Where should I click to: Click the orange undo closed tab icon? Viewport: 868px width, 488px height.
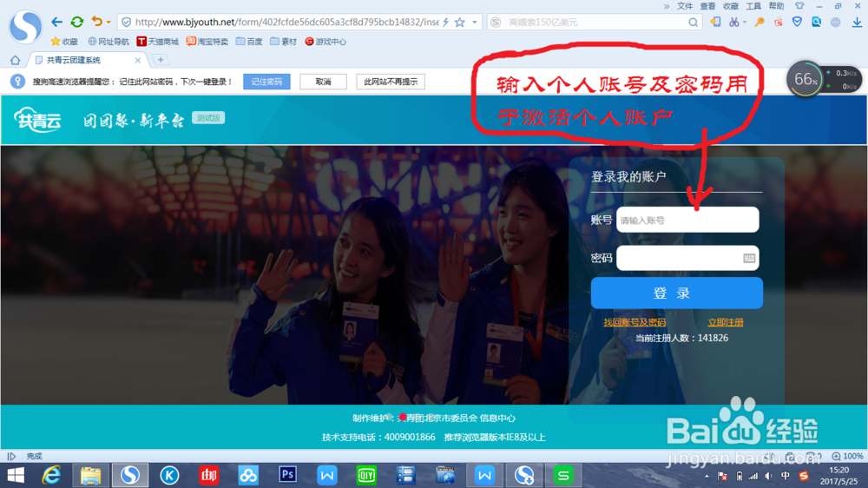coord(97,22)
